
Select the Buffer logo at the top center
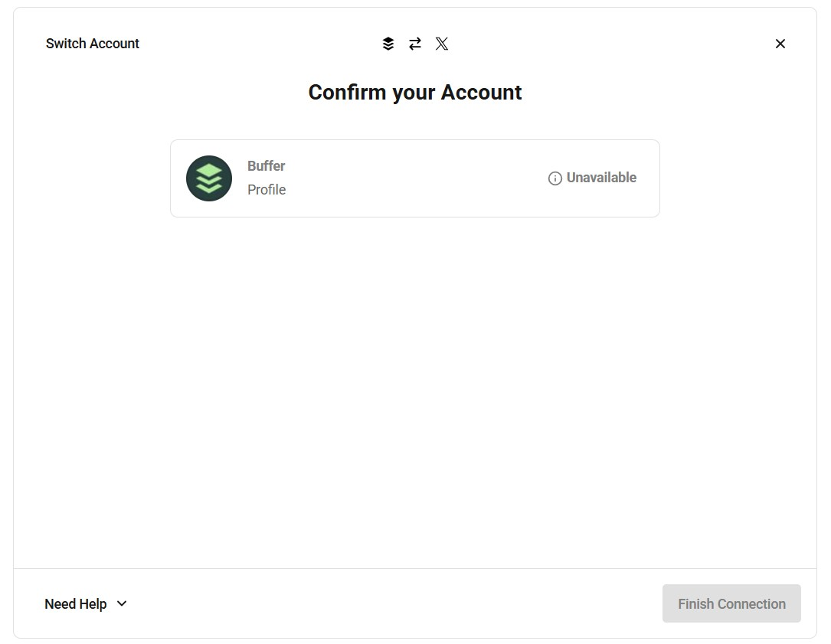(x=388, y=44)
